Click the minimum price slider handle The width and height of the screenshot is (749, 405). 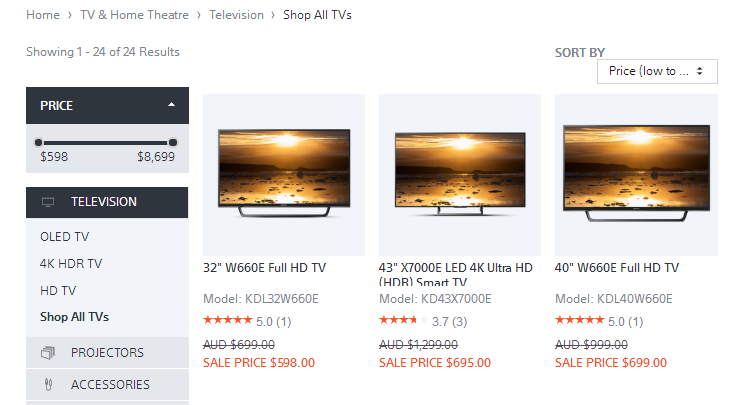[x=39, y=142]
